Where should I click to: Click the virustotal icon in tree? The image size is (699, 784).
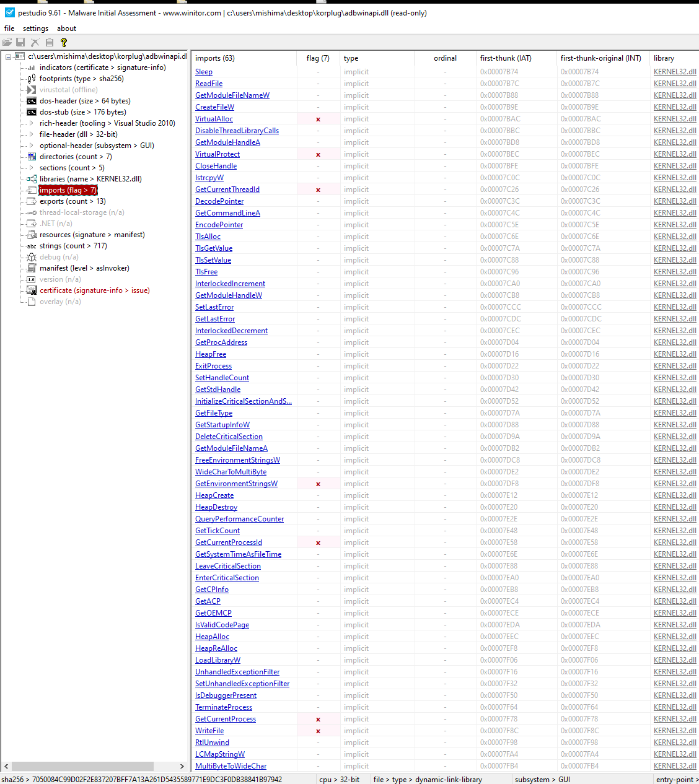[32, 90]
